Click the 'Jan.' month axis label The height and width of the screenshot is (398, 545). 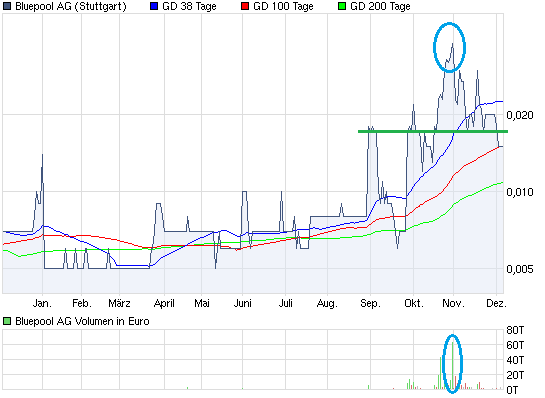[x=42, y=303]
